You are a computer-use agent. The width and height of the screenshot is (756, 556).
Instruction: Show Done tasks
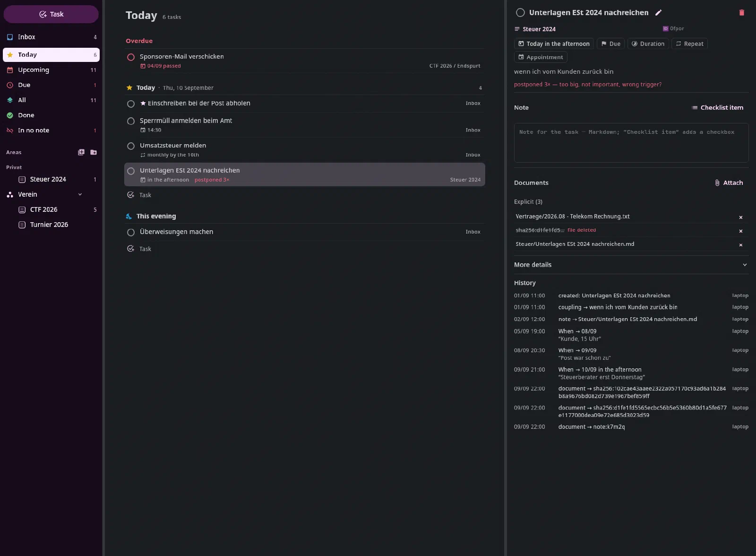pos(51,115)
